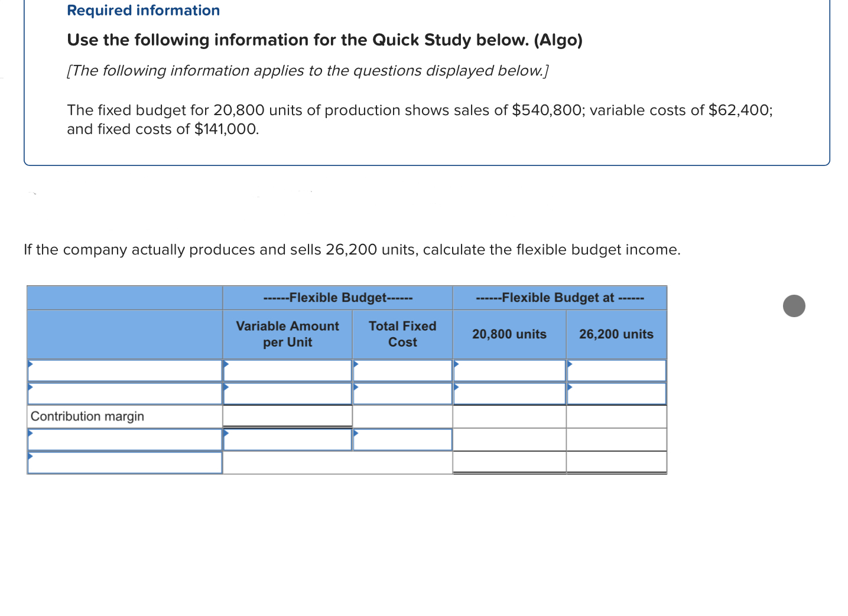
Task: Click the italic note about questions displayed below
Action: pos(308,71)
